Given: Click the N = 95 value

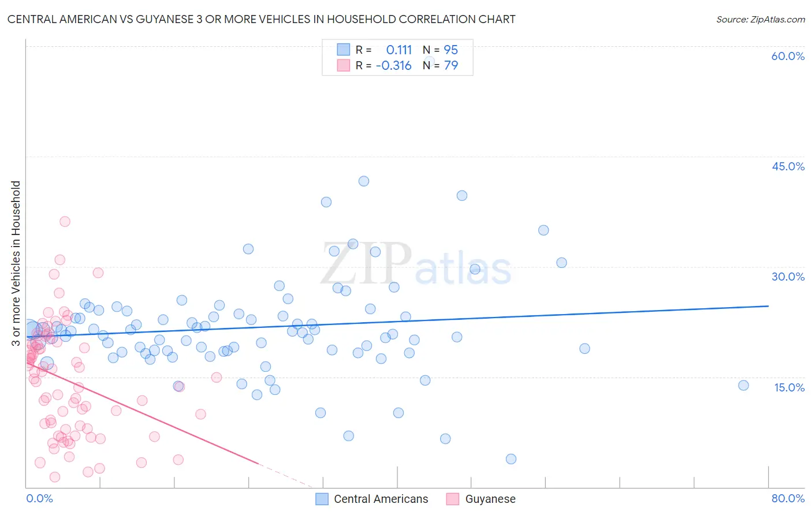Looking at the screenshot, I should coord(440,50).
